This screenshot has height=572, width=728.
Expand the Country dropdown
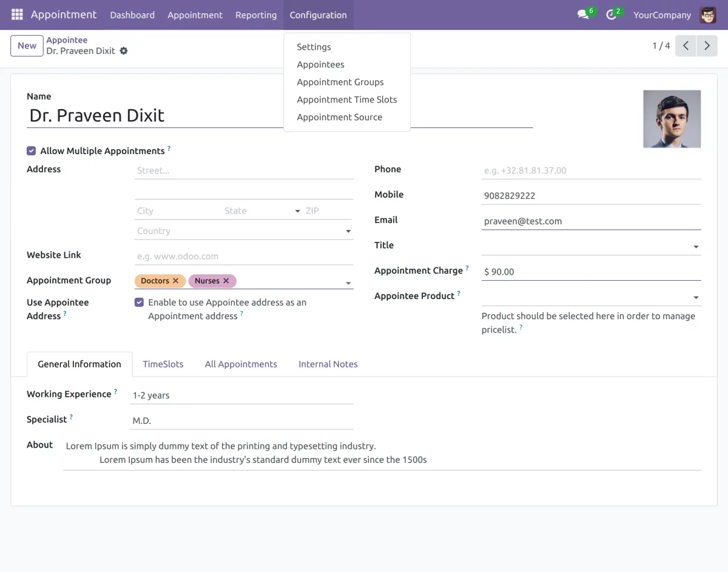pos(348,231)
